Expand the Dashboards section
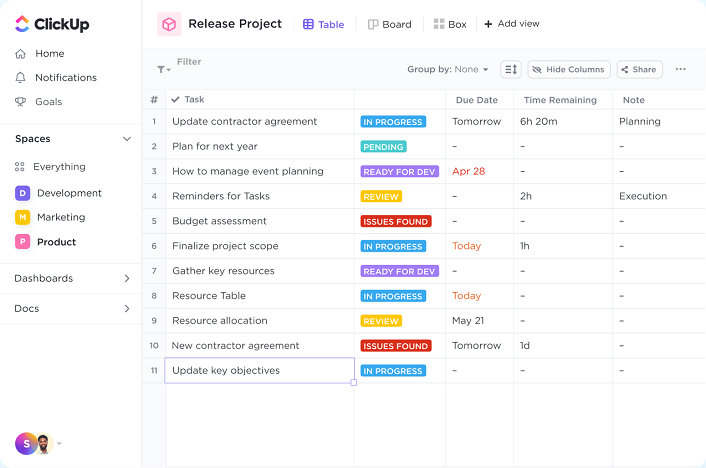 (x=126, y=279)
